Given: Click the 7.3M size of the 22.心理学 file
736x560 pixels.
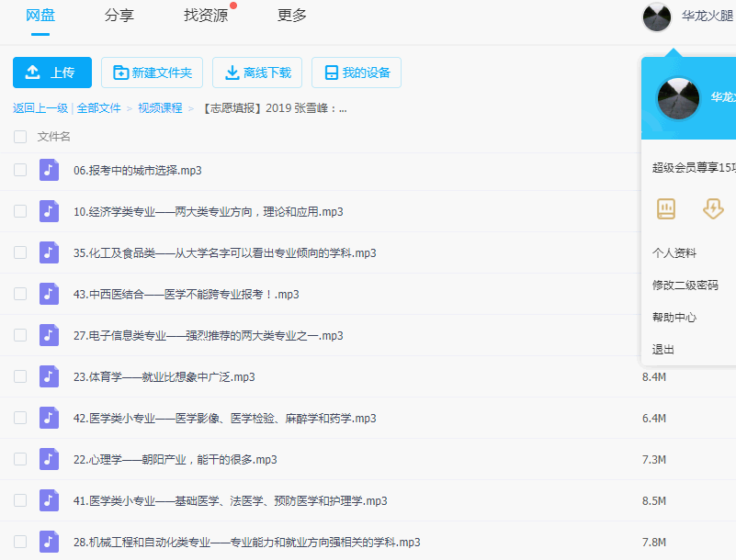Looking at the screenshot, I should coord(654,459).
